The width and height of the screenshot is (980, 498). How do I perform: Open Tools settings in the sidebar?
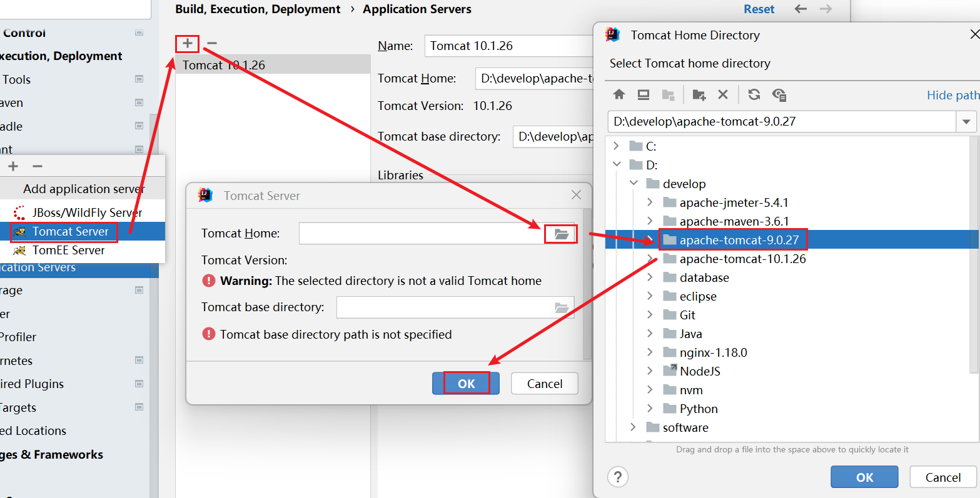point(17,79)
